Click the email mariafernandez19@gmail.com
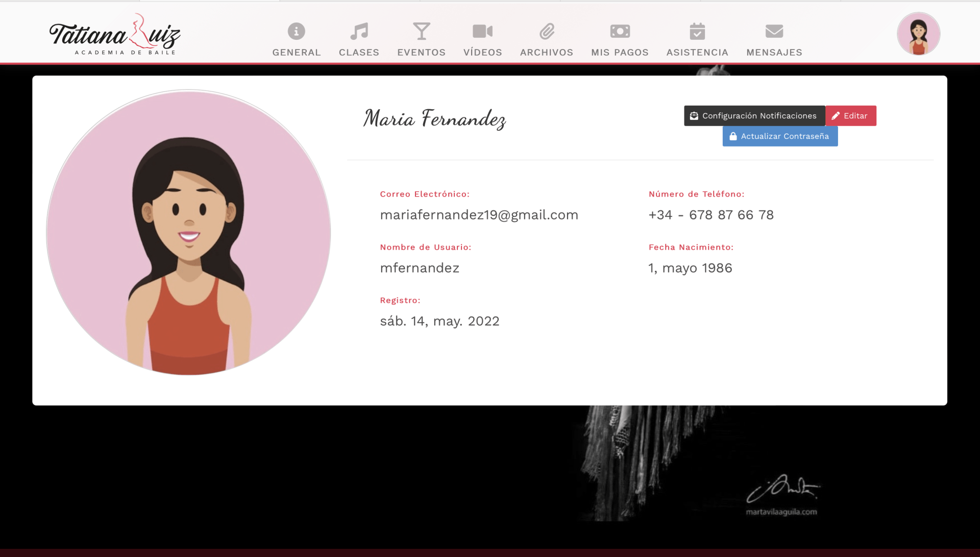This screenshot has width=980, height=557. coord(479,215)
